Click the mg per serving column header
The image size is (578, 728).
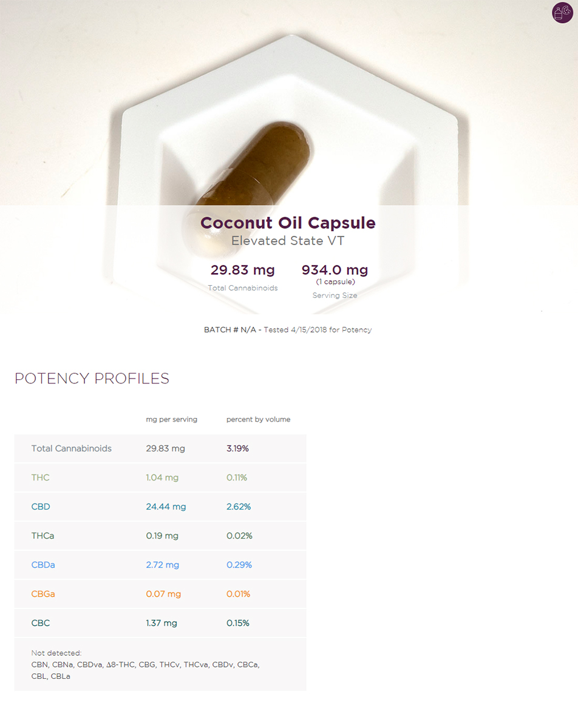tap(172, 419)
